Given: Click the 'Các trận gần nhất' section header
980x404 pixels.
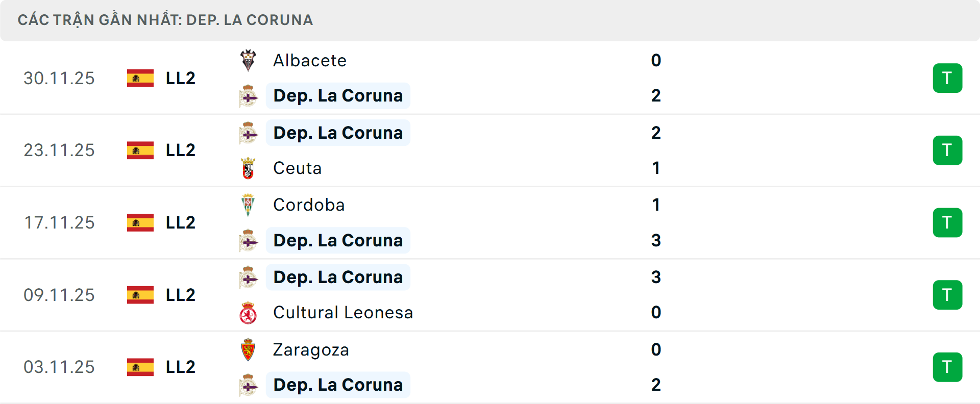Looking at the screenshot, I should [x=165, y=20].
